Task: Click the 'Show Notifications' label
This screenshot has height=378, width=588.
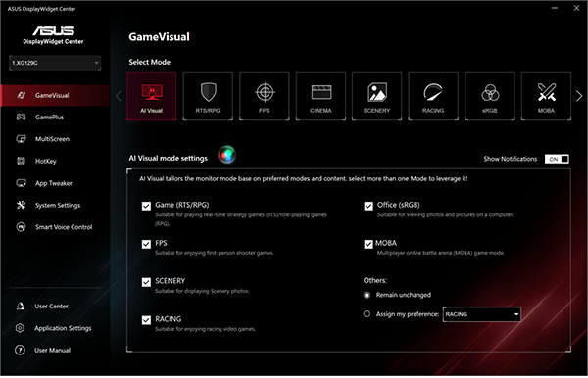Action: 511,159
